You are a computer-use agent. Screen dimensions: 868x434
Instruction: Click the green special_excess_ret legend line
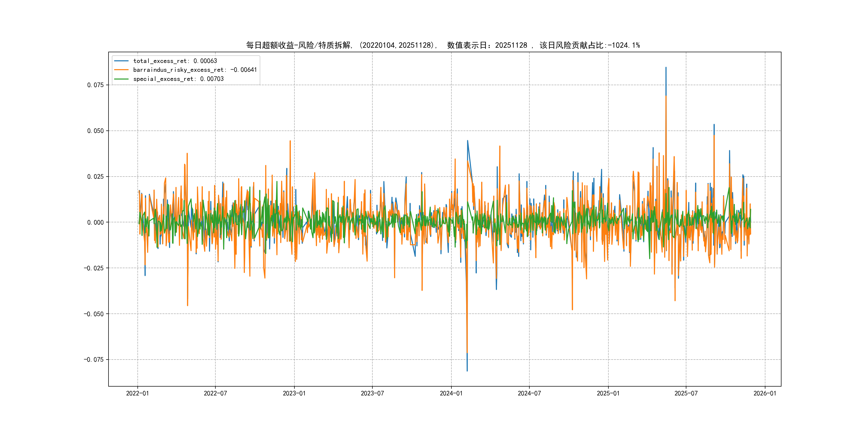121,79
